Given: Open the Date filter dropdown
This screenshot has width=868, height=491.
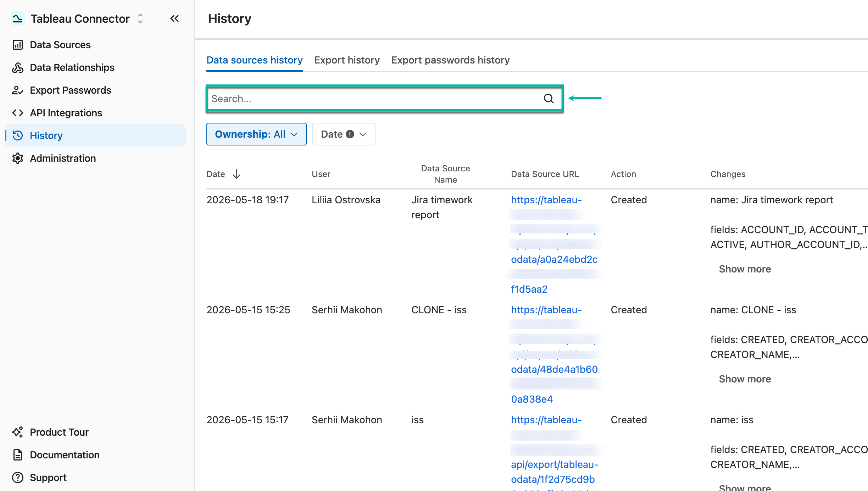Looking at the screenshot, I should (x=344, y=134).
